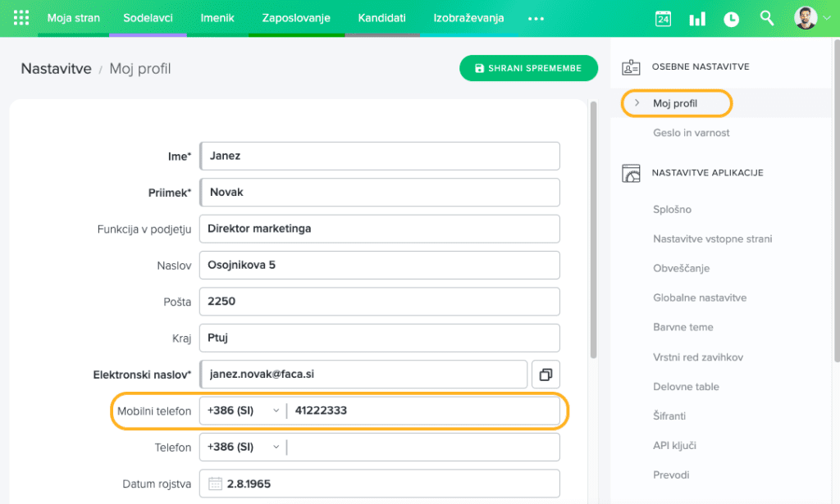Click copy icon next to email field
This screenshot has width=840, height=504.
point(546,375)
